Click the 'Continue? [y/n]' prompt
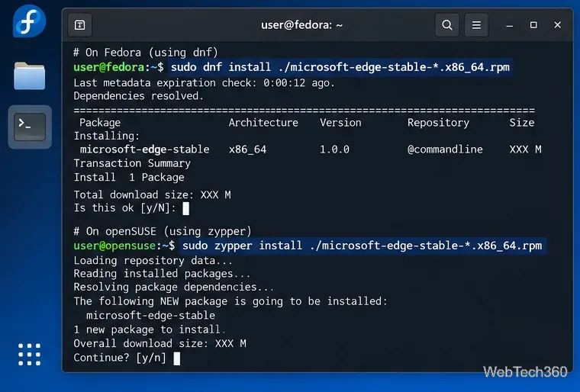The width and height of the screenshot is (580, 392). coord(120,358)
